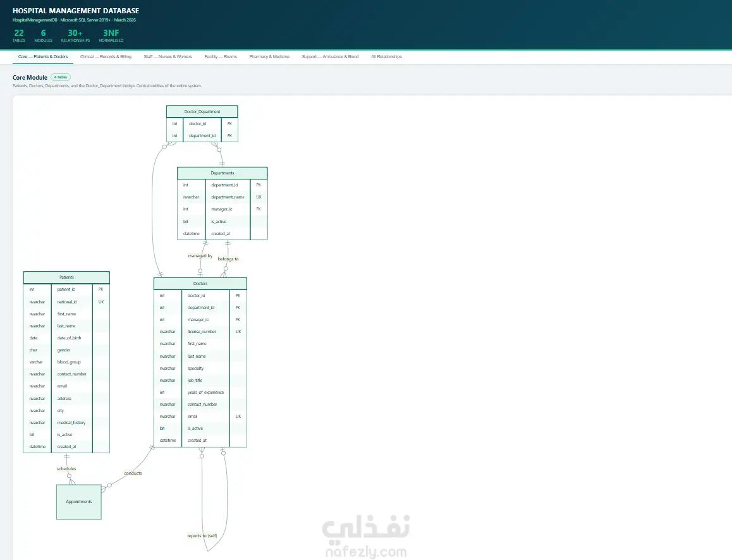
Task: Open the Core — Patients & Doctors tab
Action: pos(43,56)
